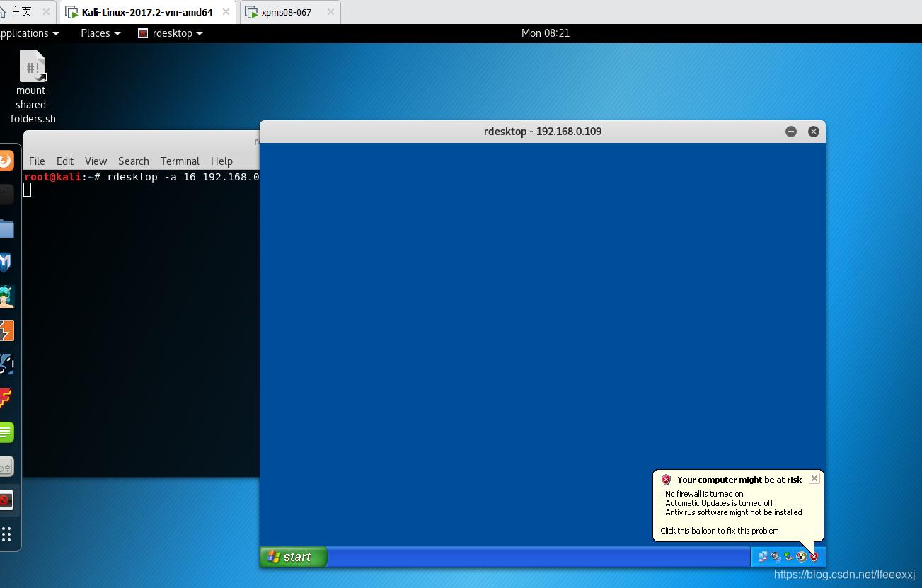
Task: Open Armitage green-haired icon in dock
Action: click(x=6, y=296)
